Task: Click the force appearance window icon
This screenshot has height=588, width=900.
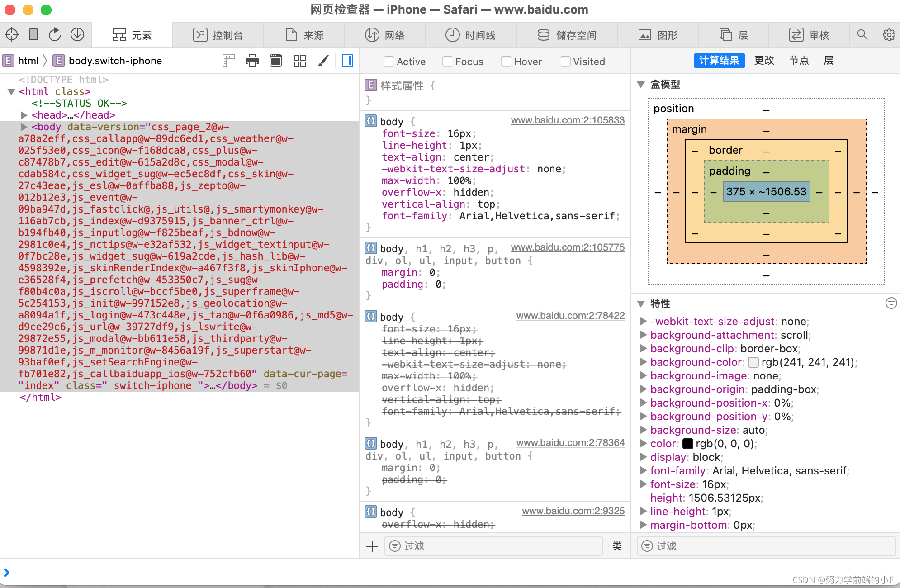Action: click(276, 61)
